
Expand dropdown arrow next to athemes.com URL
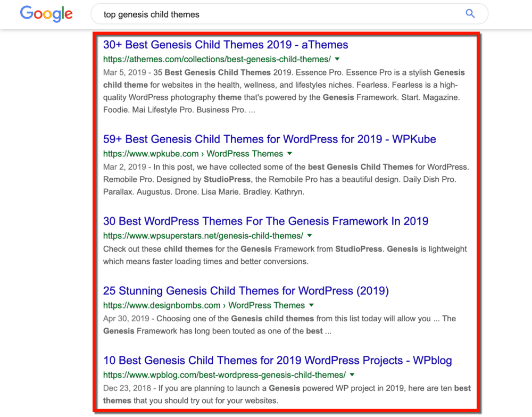tap(337, 59)
